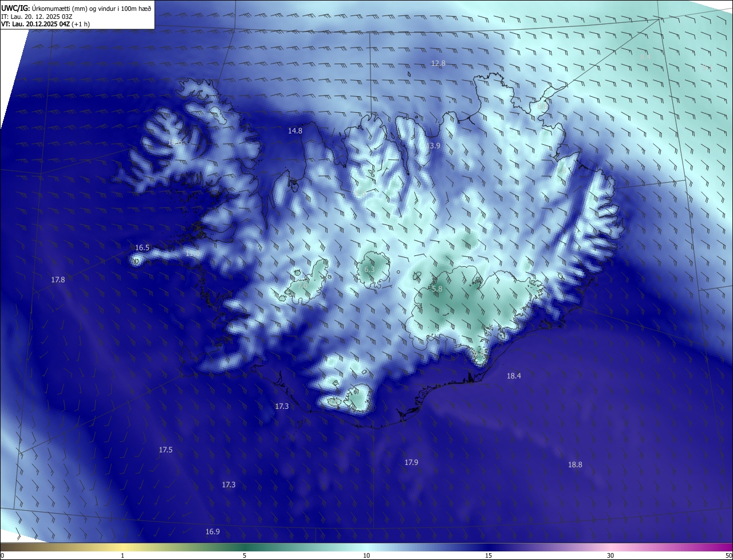
Task: Click the 17.5 value label
Action: 165,450
